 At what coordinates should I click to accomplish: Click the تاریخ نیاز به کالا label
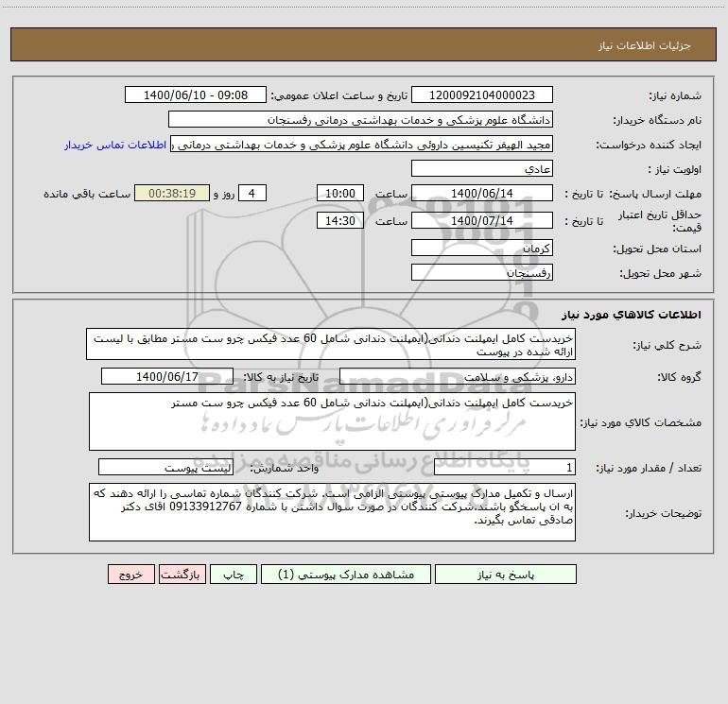pos(281,377)
